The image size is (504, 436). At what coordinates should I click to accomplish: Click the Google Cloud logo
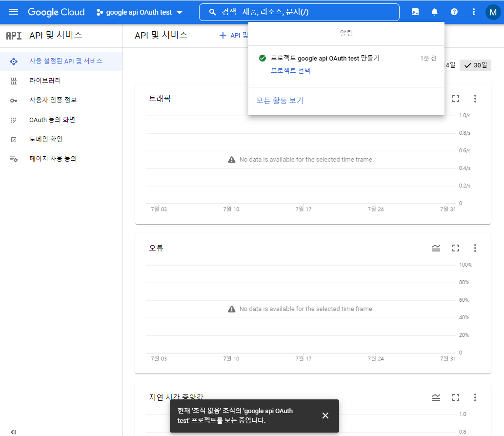point(56,12)
